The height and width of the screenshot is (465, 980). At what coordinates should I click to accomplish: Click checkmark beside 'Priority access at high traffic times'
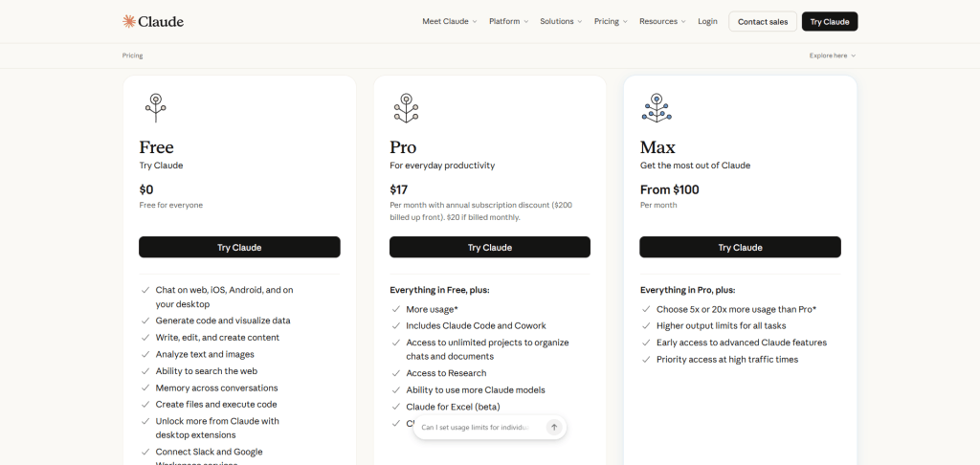(647, 360)
